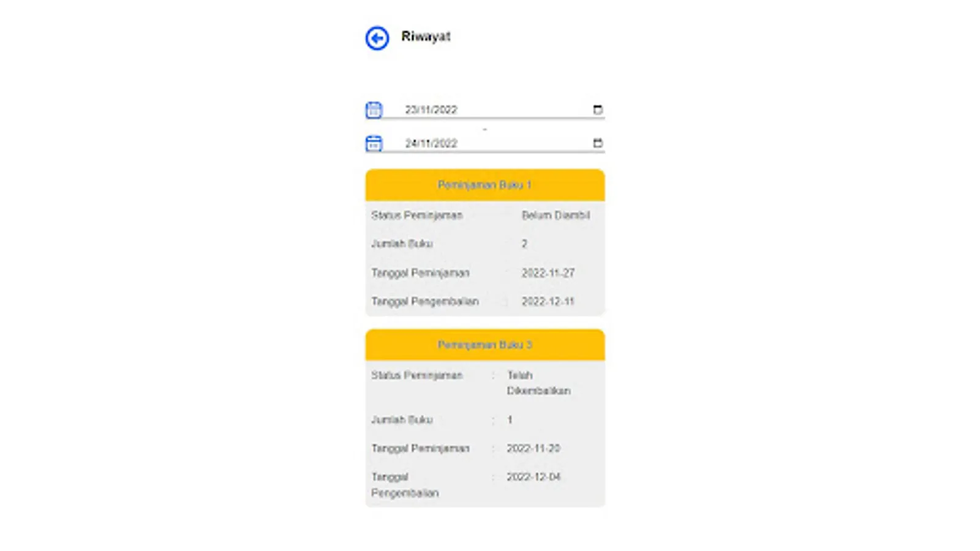Click Tanggal Pengembalian label in Peminjaman Buku 1
The image size is (980, 551).
425,301
